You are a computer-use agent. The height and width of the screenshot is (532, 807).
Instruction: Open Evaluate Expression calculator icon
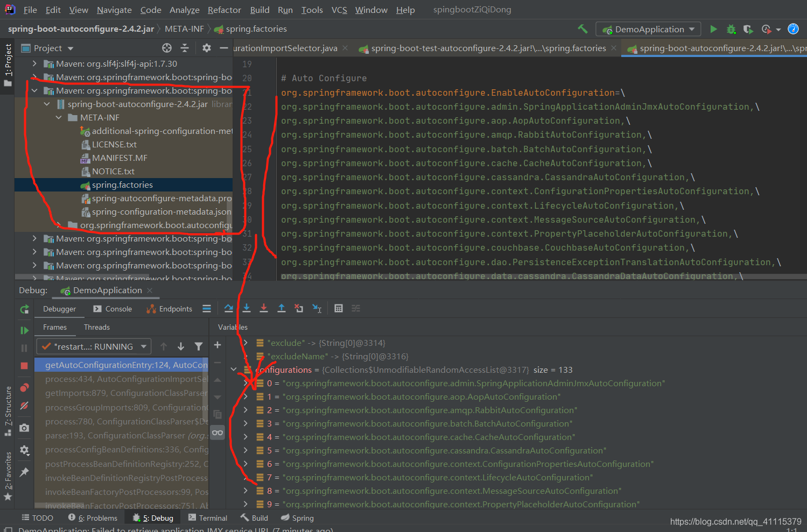(339, 308)
